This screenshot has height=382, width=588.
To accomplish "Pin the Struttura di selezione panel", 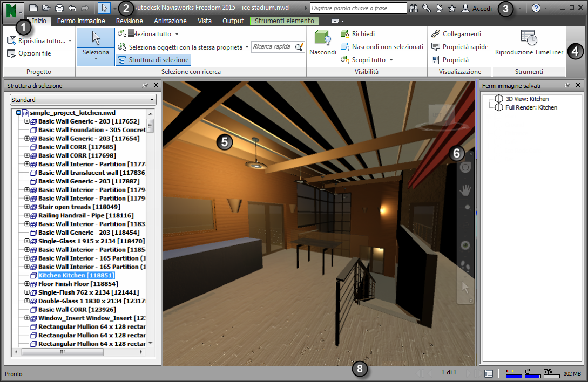I will pos(145,85).
